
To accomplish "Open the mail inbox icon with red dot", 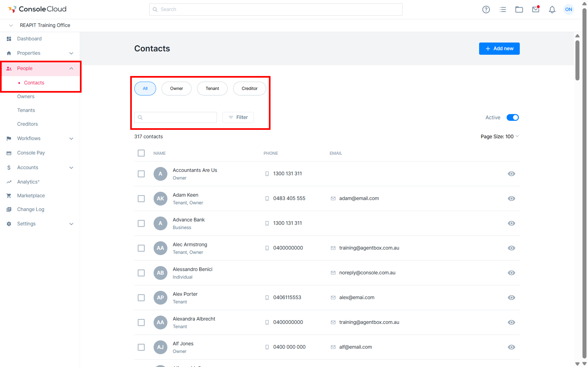I will pyautogui.click(x=536, y=9).
